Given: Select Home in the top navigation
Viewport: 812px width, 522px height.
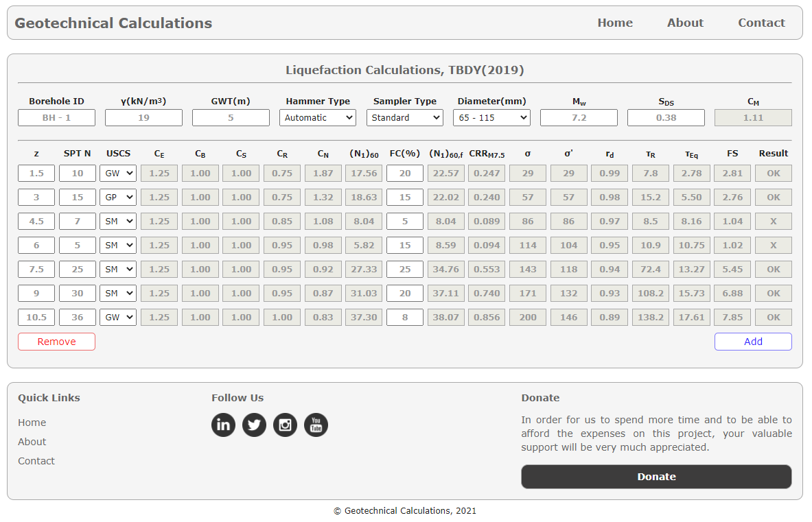Looking at the screenshot, I should pyautogui.click(x=615, y=23).
